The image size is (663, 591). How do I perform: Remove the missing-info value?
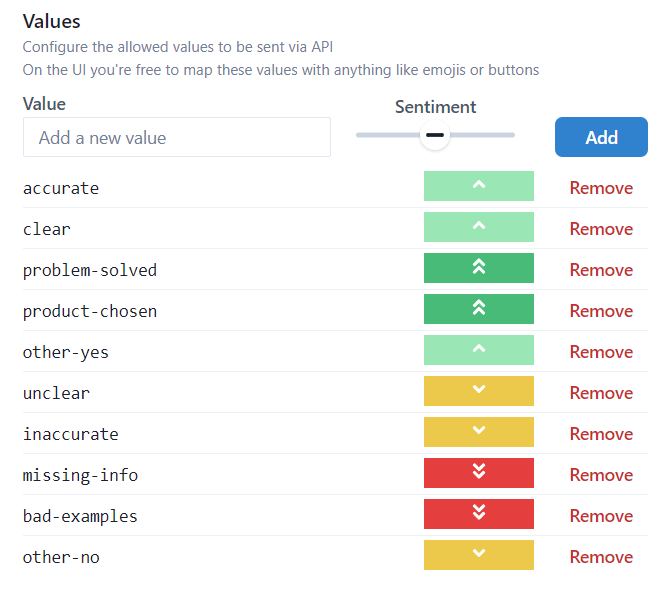pos(601,475)
